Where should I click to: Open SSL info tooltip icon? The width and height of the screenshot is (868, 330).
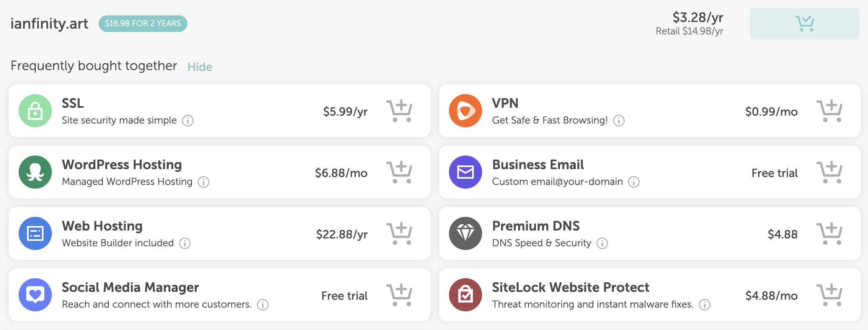(x=188, y=121)
